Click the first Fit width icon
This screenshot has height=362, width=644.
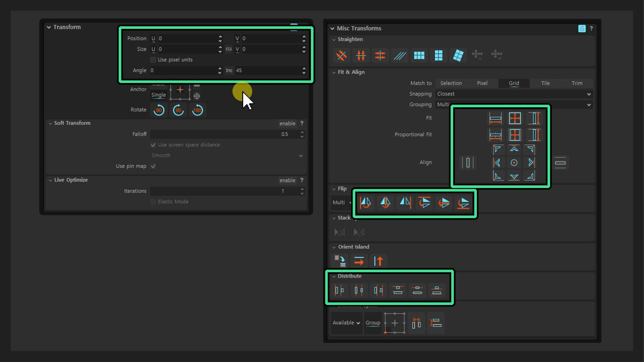tap(495, 118)
